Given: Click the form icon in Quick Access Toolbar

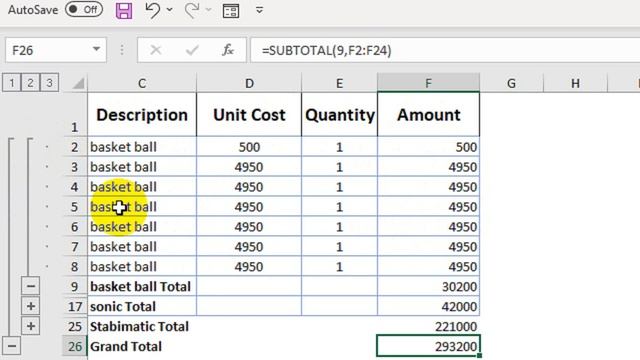Looking at the screenshot, I should pos(231,10).
